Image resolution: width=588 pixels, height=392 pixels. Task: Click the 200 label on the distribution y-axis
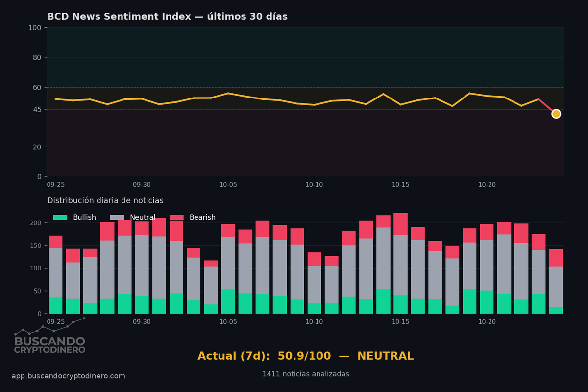pyautogui.click(x=36, y=223)
